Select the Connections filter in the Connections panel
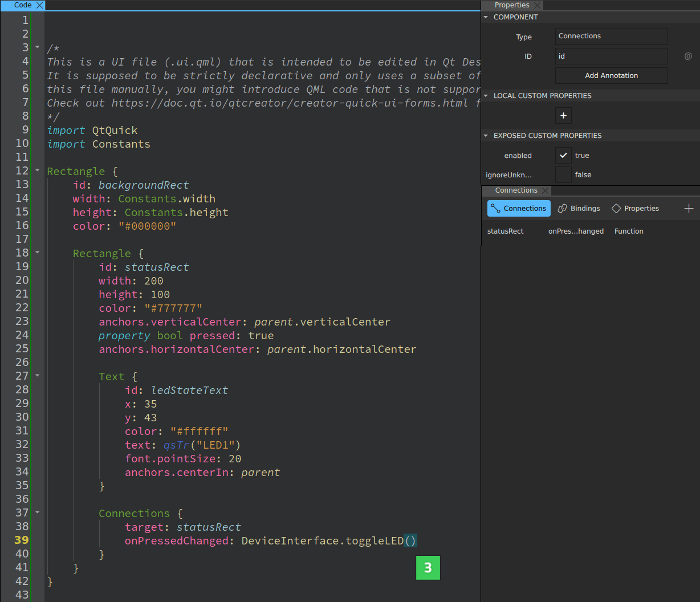700x602 pixels. pyautogui.click(x=518, y=208)
